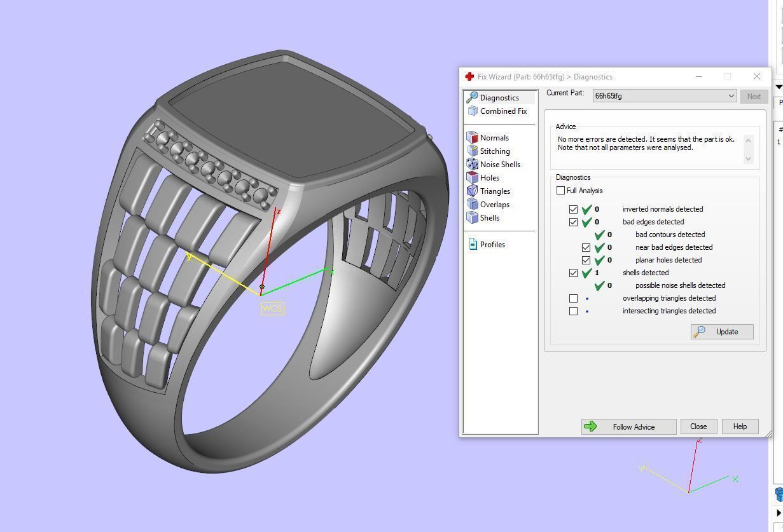Uncheck shells detected checkbox
The image size is (783, 532).
573,273
